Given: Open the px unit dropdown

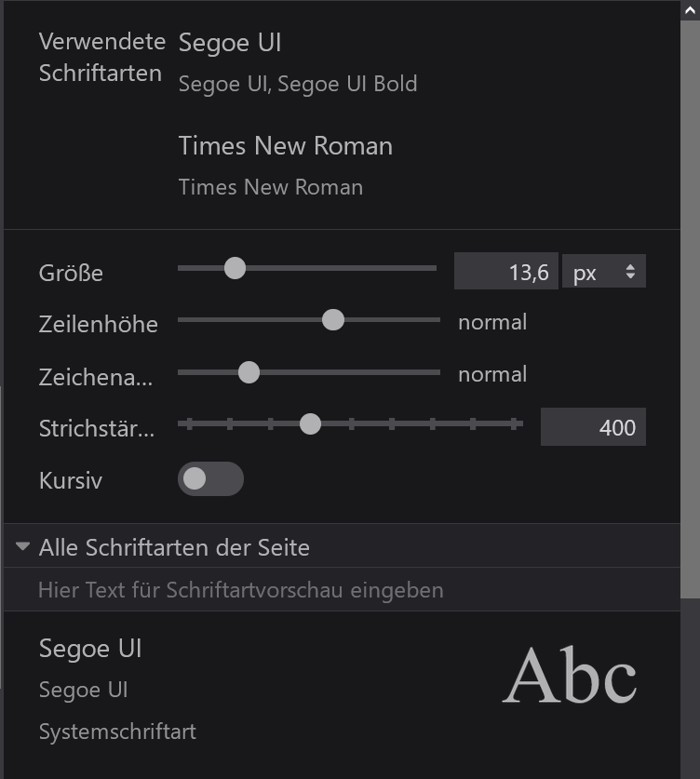Looking at the screenshot, I should (x=603, y=273).
